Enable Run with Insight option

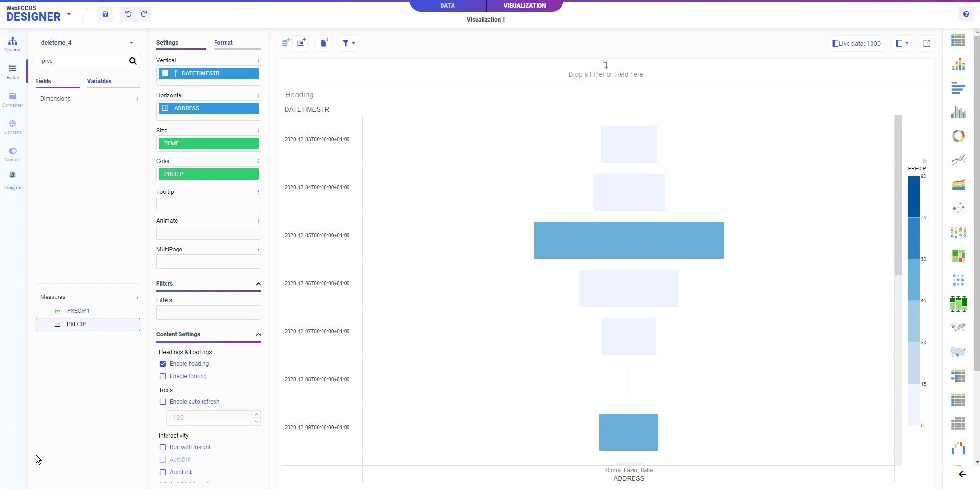(163, 447)
